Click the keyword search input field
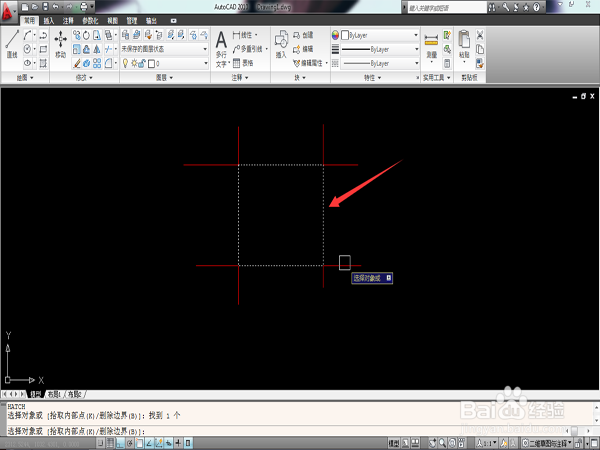 (446, 7)
